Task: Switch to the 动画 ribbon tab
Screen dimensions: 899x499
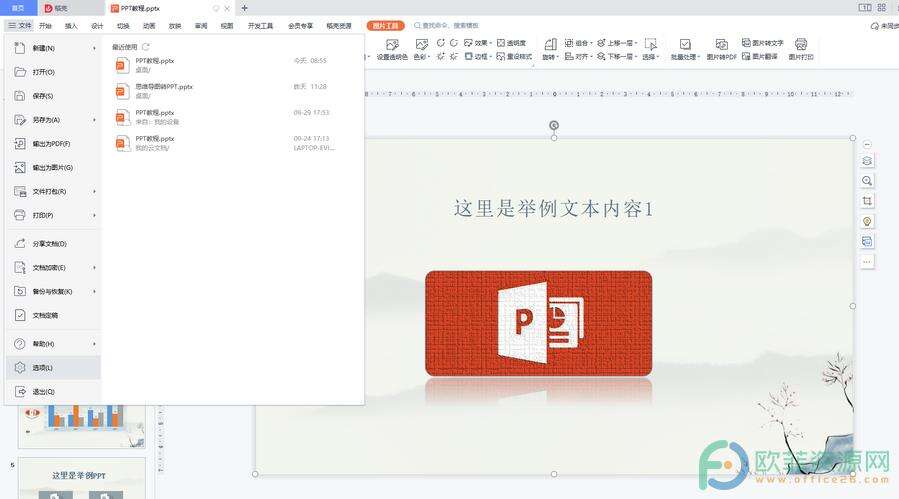Action: [149, 26]
